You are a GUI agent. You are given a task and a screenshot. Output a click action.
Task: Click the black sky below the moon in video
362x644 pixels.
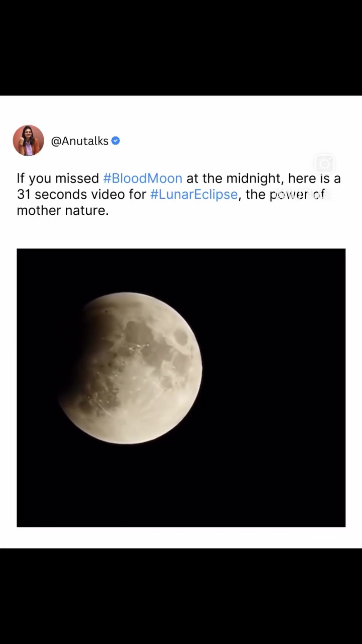181,486
